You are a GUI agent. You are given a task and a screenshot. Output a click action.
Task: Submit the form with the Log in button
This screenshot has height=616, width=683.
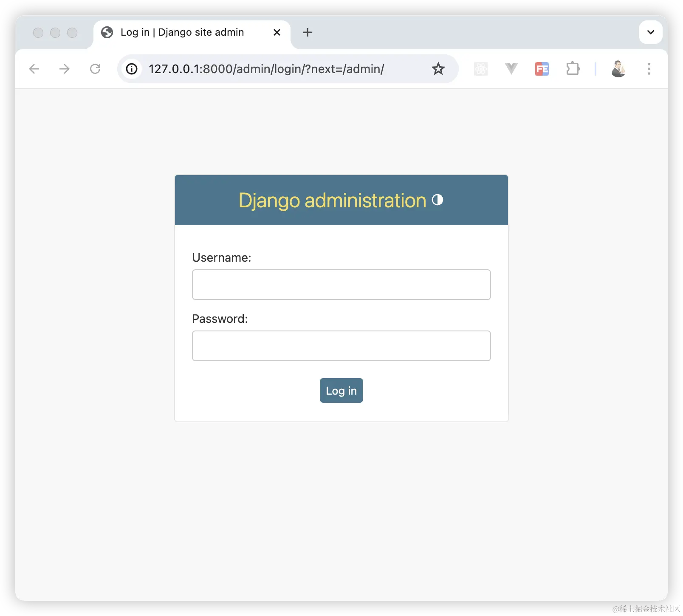click(x=341, y=390)
